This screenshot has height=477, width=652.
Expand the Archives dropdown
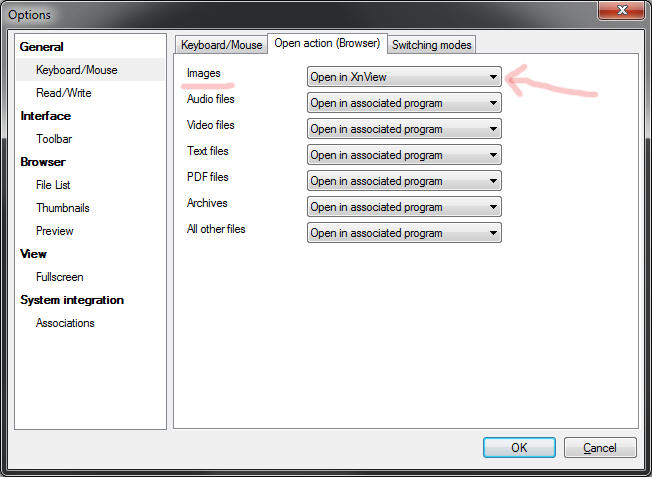(403, 207)
